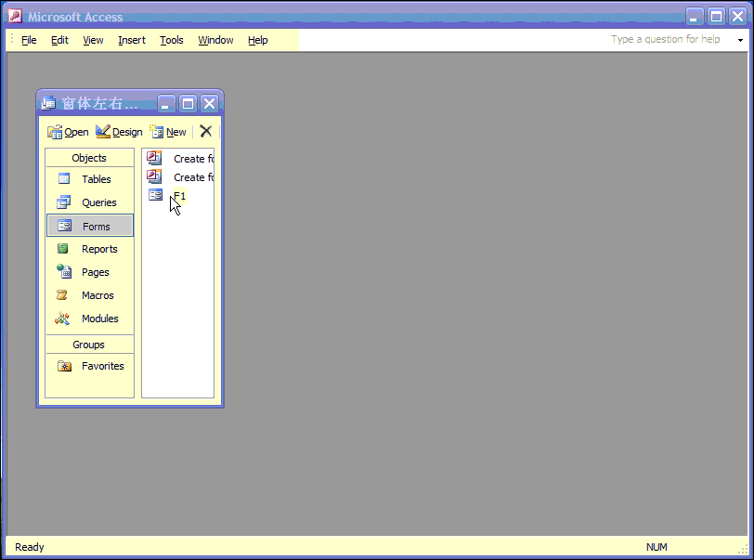
Task: Close the Microsoft Access window
Action: pyautogui.click(x=737, y=17)
